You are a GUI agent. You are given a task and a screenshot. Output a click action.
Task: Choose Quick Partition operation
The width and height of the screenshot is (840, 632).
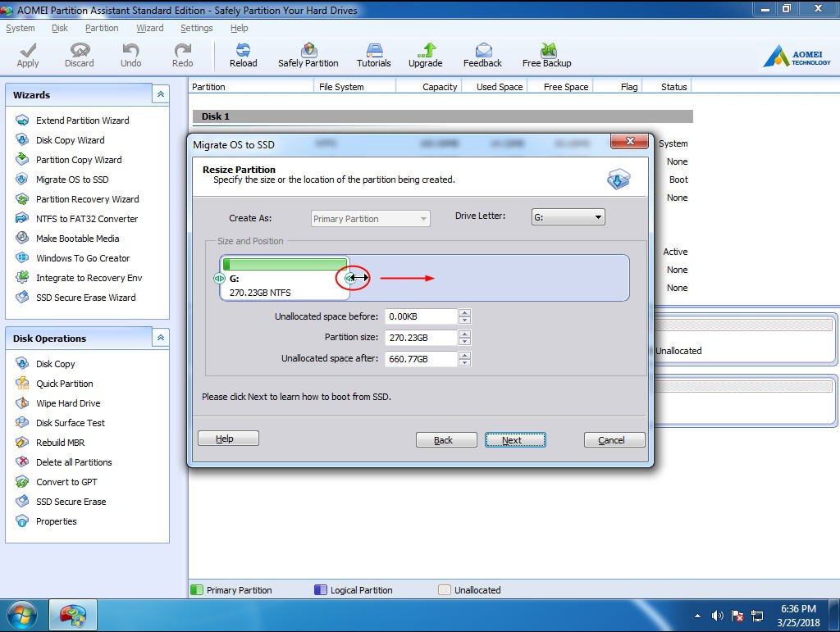[x=64, y=384]
